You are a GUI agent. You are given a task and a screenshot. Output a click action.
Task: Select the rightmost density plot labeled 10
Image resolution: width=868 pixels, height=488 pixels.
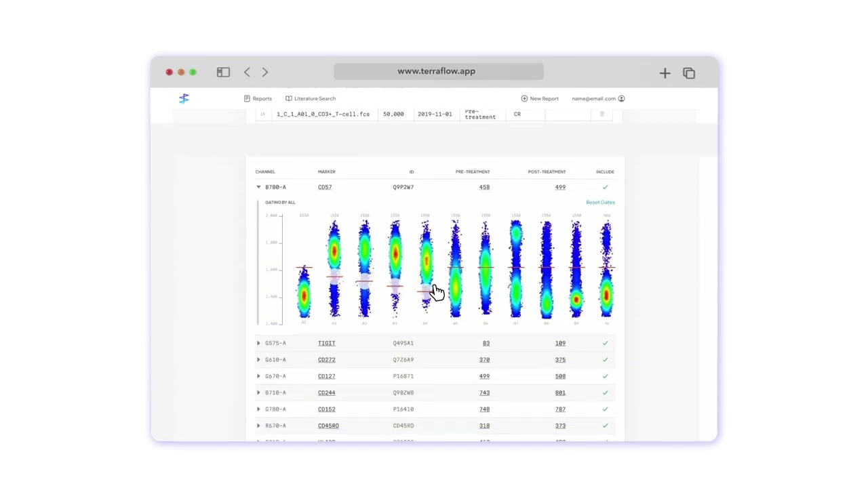click(x=606, y=268)
